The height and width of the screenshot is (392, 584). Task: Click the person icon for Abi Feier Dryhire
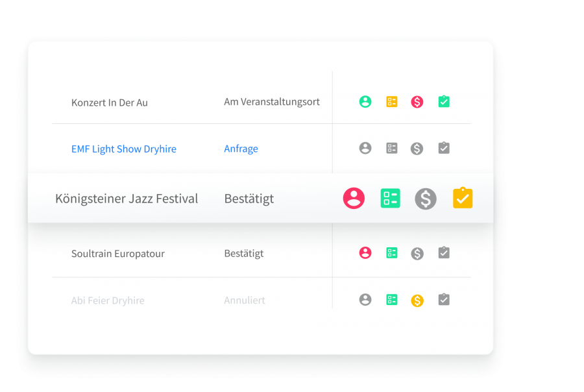click(x=365, y=300)
